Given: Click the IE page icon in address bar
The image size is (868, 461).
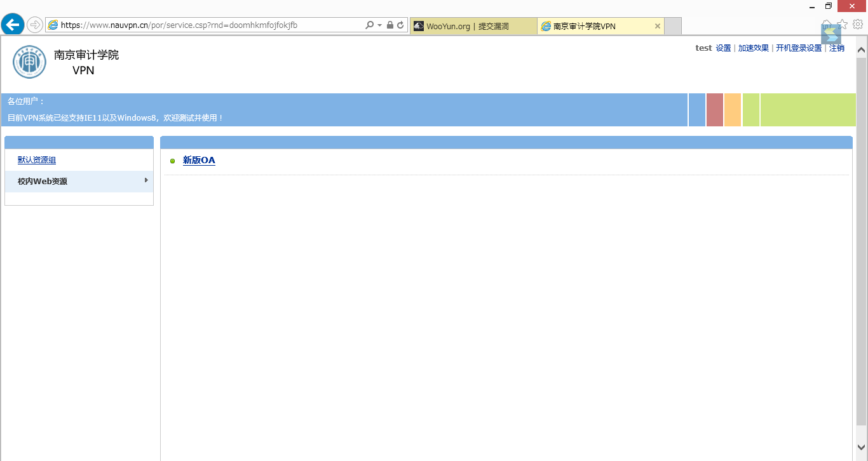Looking at the screenshot, I should coord(53,25).
